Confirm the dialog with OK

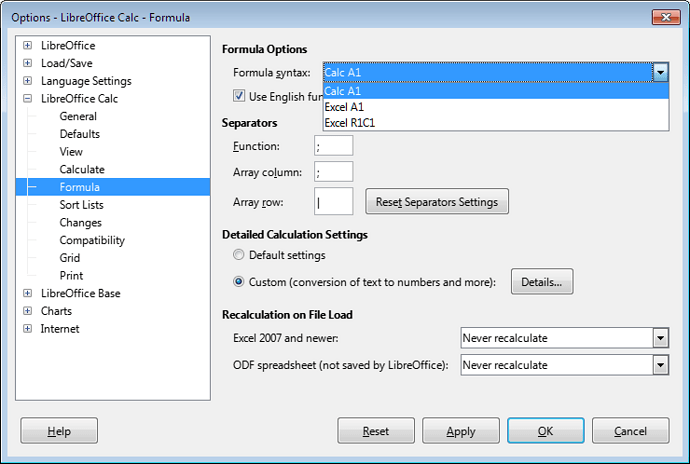546,431
